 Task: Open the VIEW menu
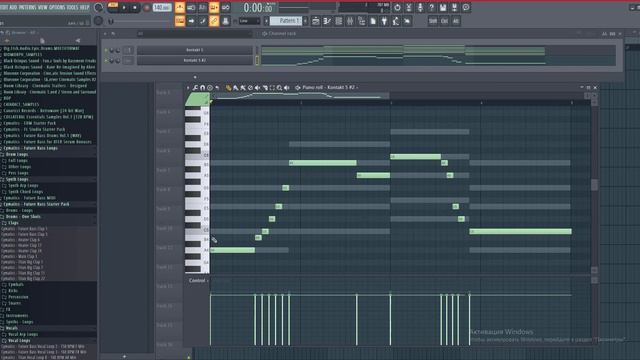[x=42, y=7]
